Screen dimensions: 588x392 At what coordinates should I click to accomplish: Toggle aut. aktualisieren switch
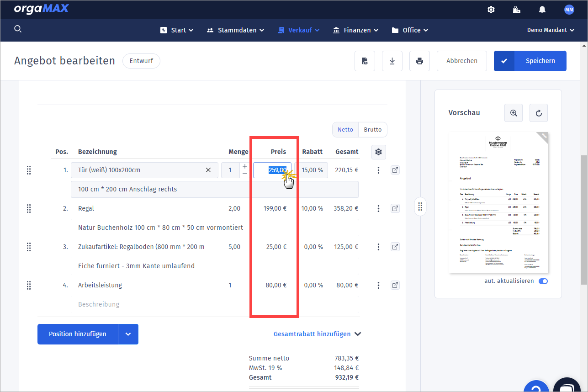(x=543, y=281)
